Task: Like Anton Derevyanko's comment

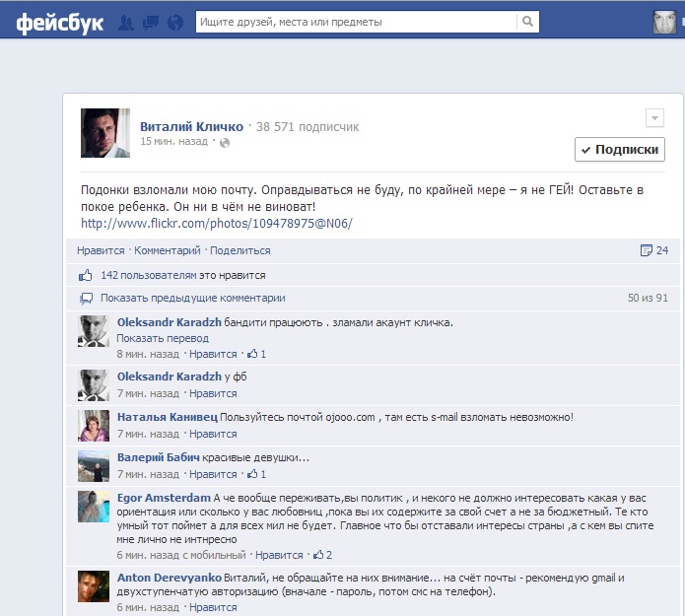Action: tap(213, 607)
